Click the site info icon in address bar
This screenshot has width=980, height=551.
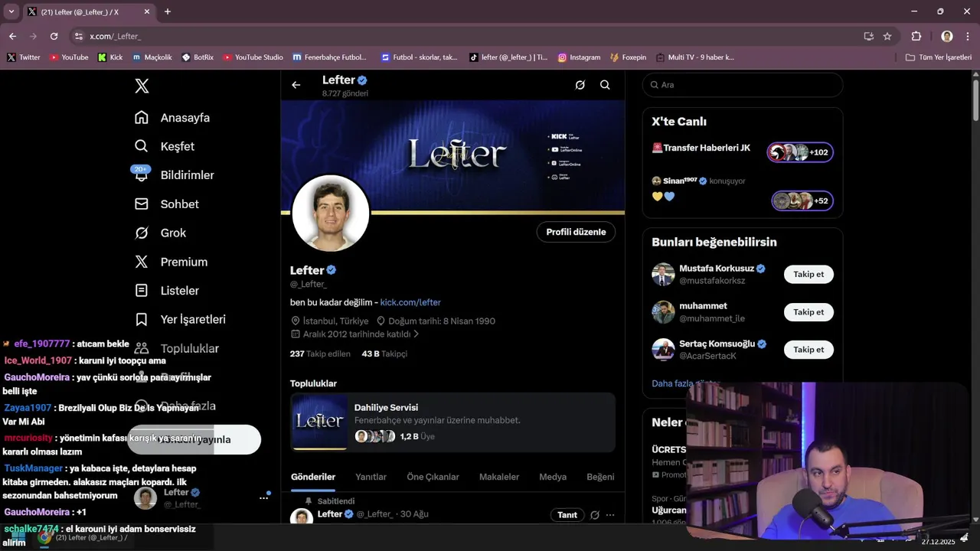(78, 36)
